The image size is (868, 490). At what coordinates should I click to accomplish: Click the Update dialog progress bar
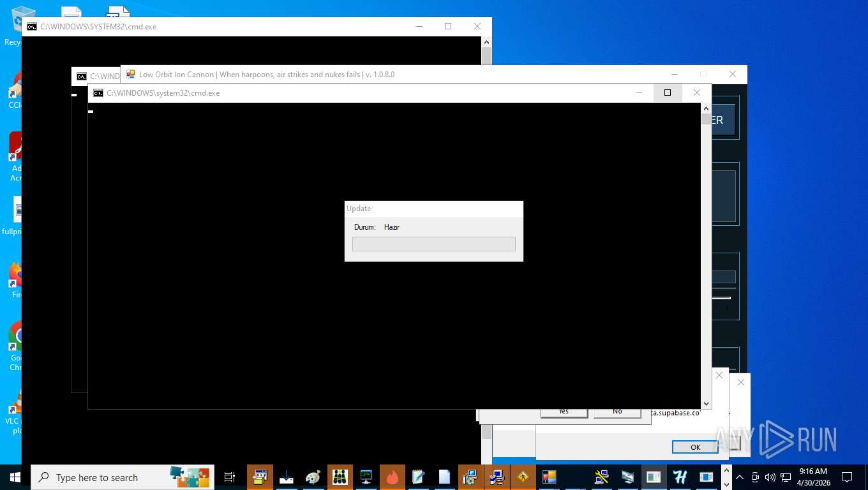[x=434, y=244]
